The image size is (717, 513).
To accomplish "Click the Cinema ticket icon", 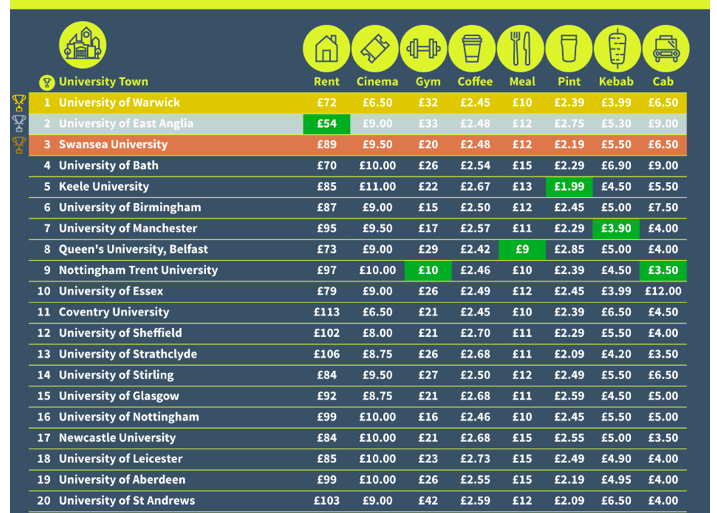I will click(x=376, y=48).
